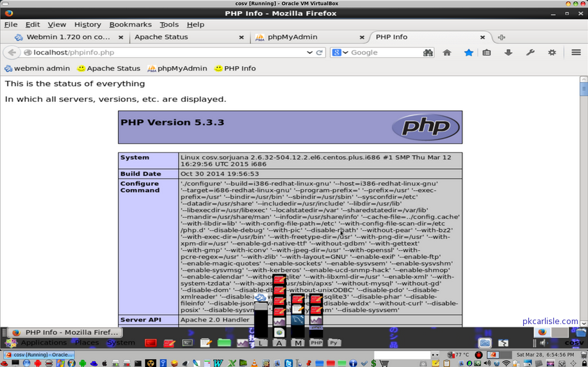Toggle the A drawer in the panel
This screenshot has width=588, height=367.
tap(279, 343)
